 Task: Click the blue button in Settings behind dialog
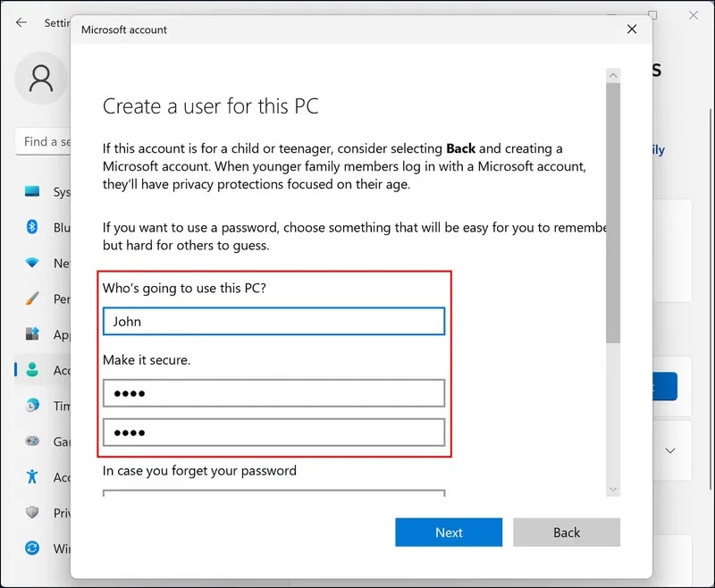665,387
